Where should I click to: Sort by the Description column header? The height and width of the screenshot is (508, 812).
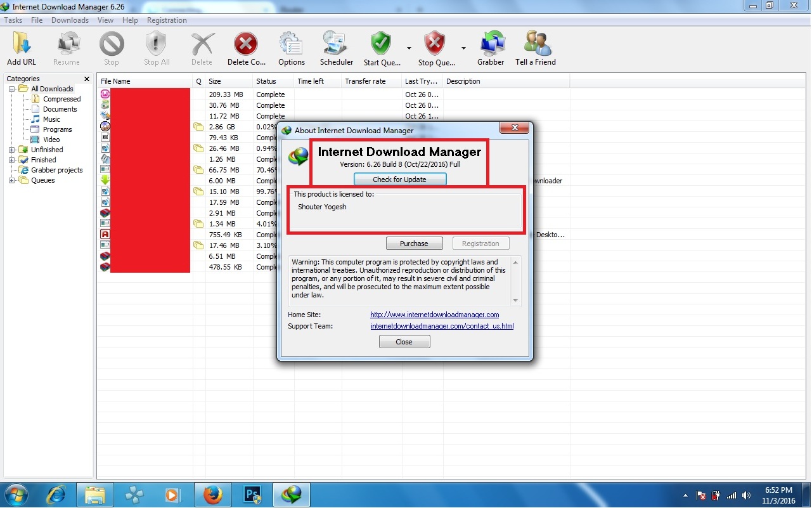click(x=506, y=81)
